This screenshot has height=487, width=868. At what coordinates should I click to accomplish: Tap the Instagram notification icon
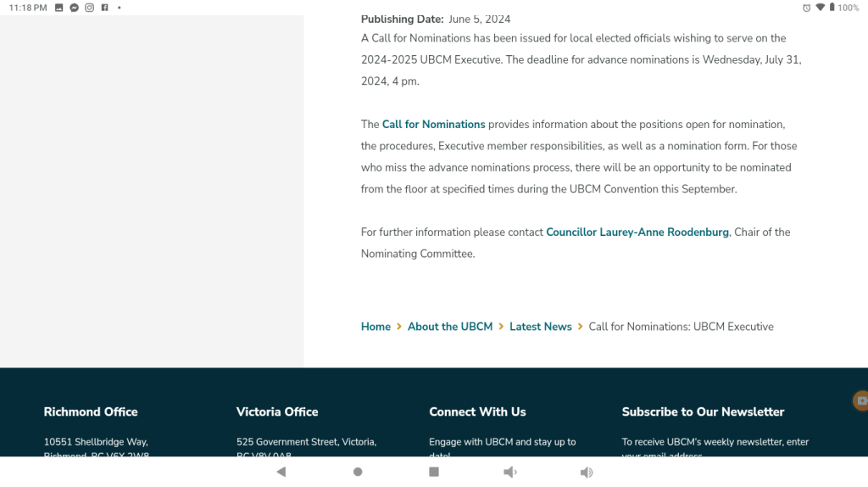pyautogui.click(x=89, y=8)
